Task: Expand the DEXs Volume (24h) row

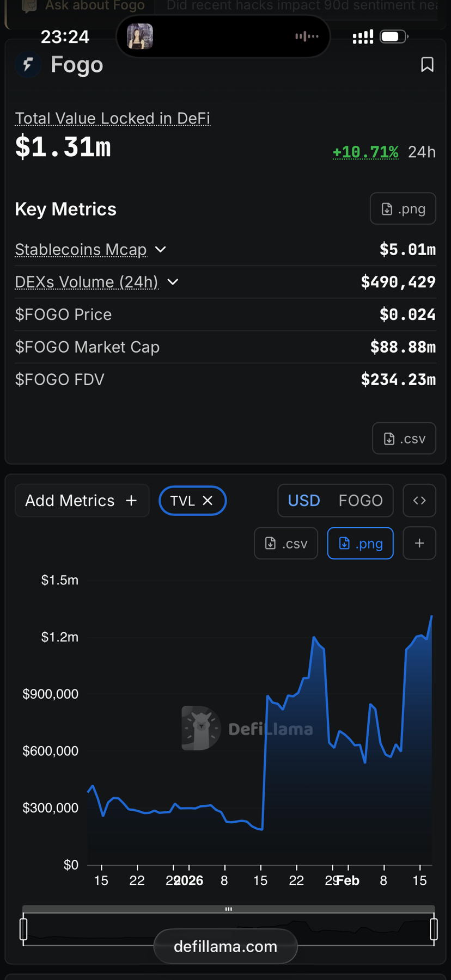Action: point(173,282)
